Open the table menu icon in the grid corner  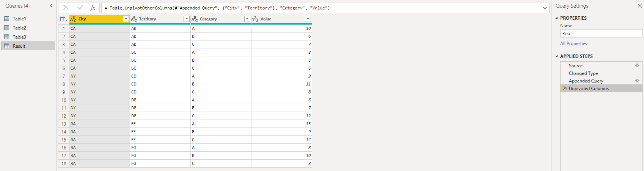point(64,19)
